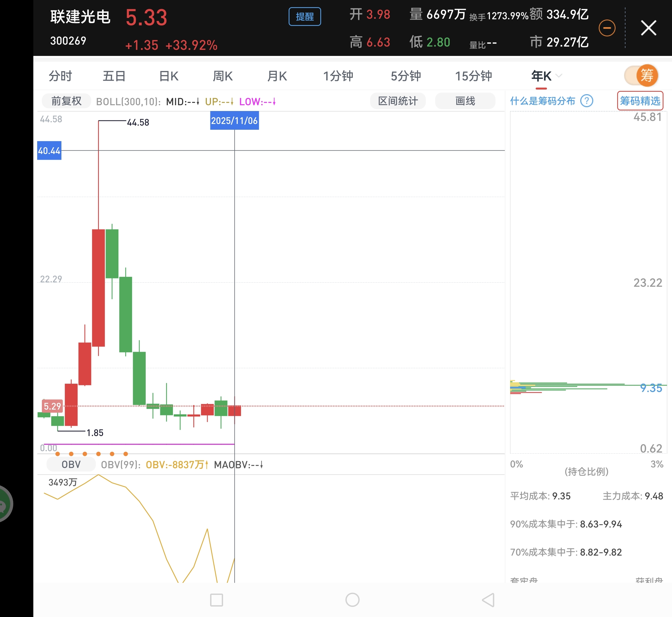Click the 40.44 crosshair price label
The width and height of the screenshot is (672, 617).
[x=49, y=151]
